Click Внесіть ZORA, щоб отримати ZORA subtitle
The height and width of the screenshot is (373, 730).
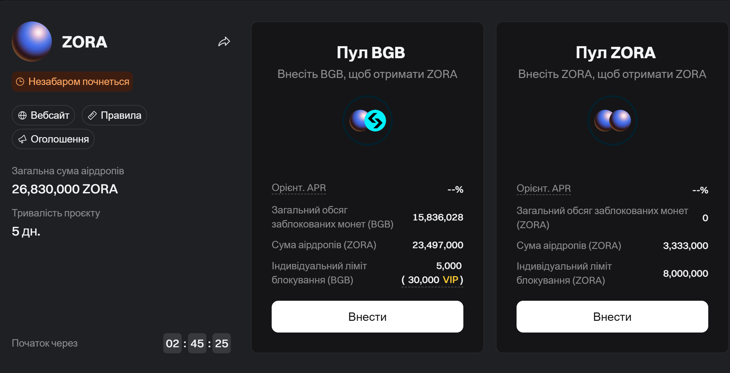(x=612, y=75)
